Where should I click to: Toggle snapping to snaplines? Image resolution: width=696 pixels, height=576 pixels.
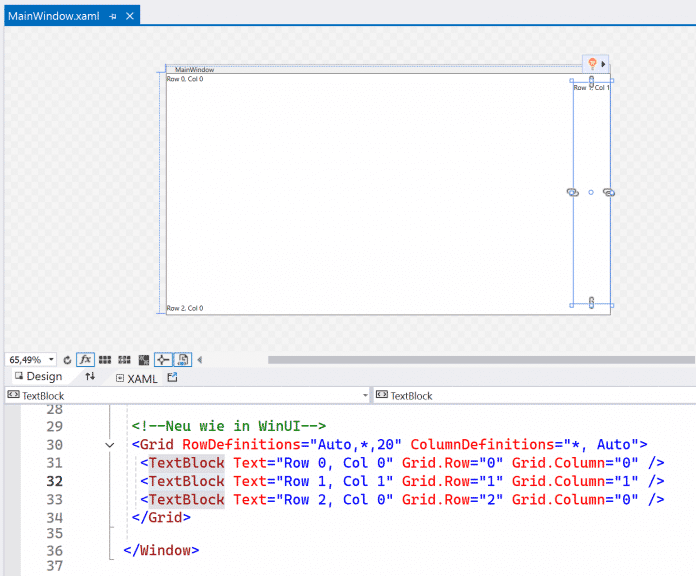[x=163, y=359]
